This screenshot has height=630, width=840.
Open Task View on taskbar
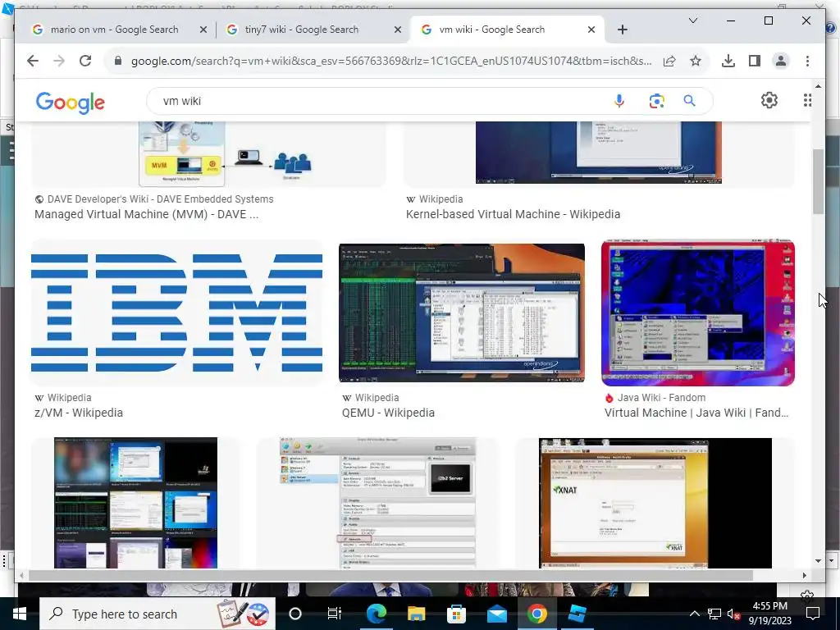pos(335,614)
